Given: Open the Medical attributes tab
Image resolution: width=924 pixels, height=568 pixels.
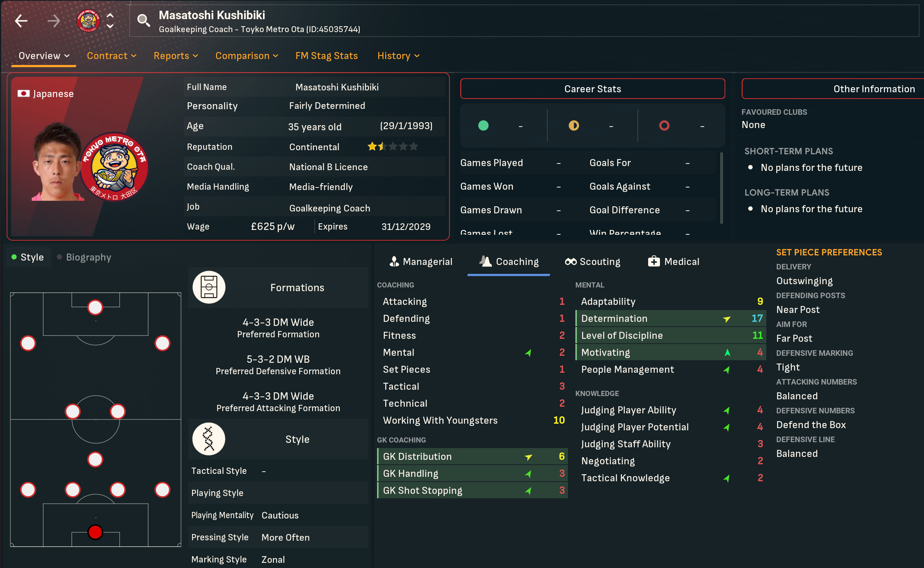Looking at the screenshot, I should click(674, 261).
